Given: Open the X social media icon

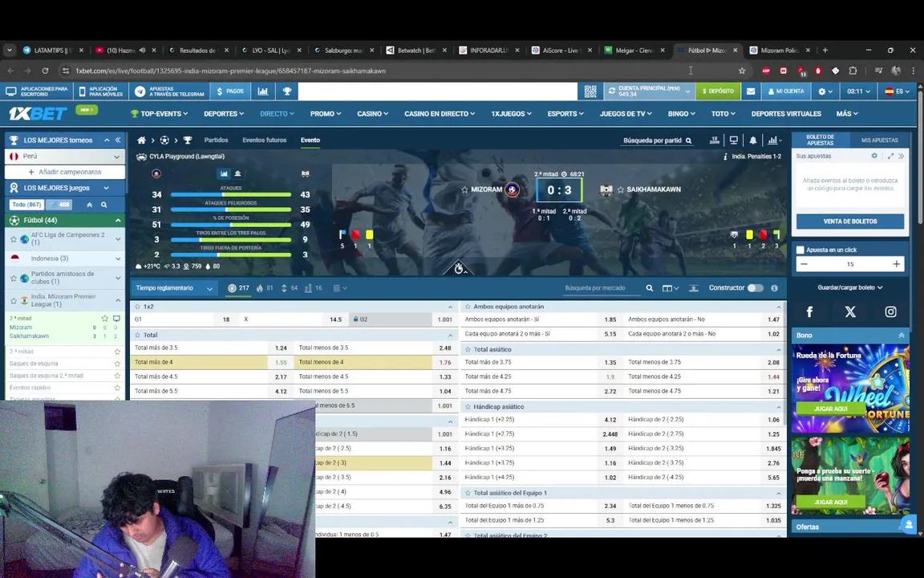Looking at the screenshot, I should click(849, 311).
